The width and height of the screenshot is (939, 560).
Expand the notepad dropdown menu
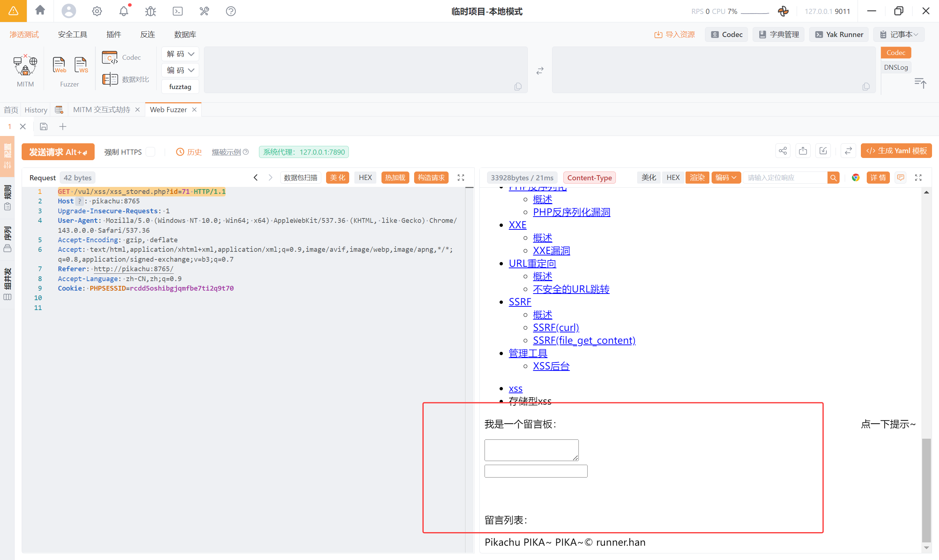tap(899, 34)
